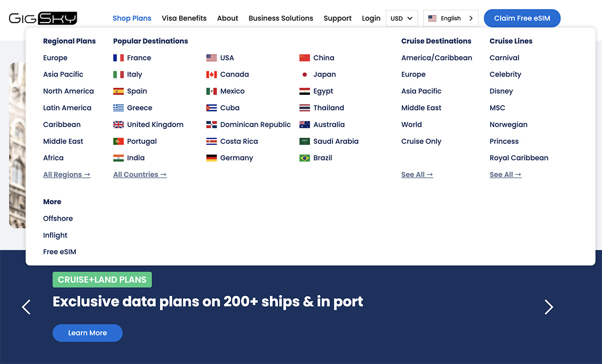This screenshot has width=602, height=364.
Task: Select Europe under Regional Plans
Action: 55,58
